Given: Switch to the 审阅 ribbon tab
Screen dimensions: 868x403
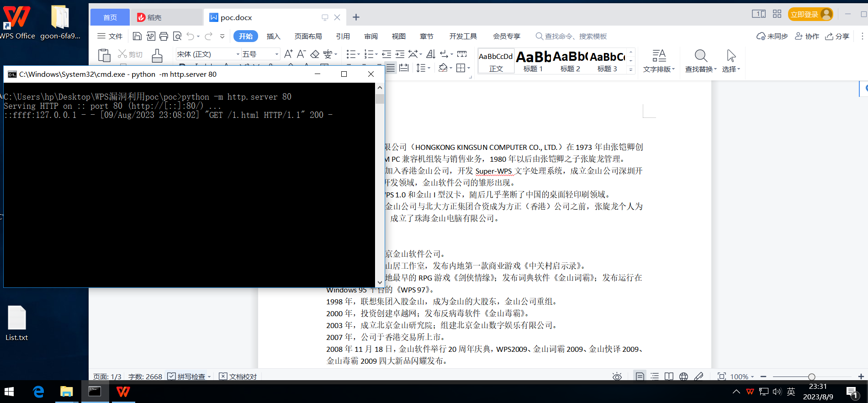Looking at the screenshot, I should pyautogui.click(x=371, y=36).
